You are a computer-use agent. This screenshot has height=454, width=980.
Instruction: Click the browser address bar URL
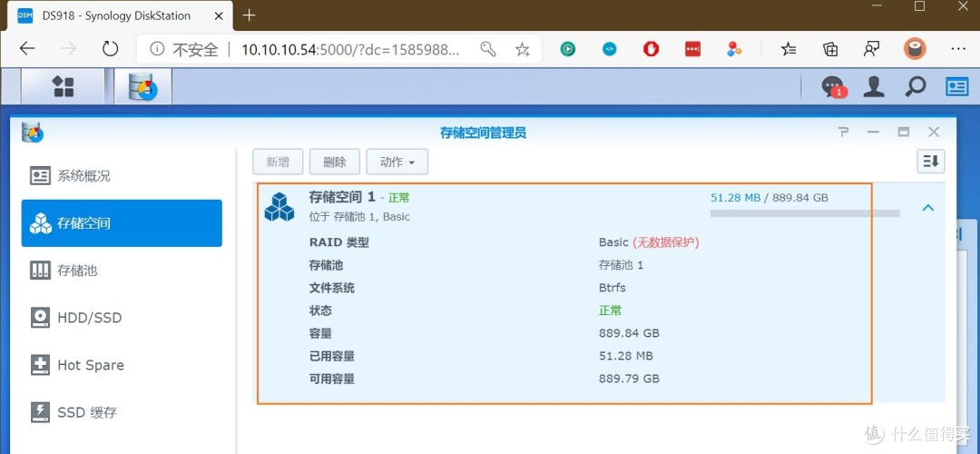point(350,50)
